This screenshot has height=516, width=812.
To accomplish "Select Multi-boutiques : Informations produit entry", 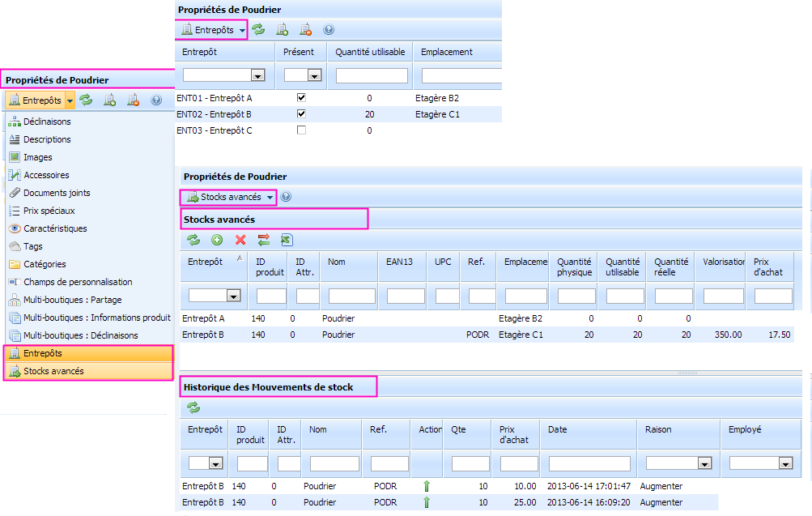I will click(x=97, y=318).
